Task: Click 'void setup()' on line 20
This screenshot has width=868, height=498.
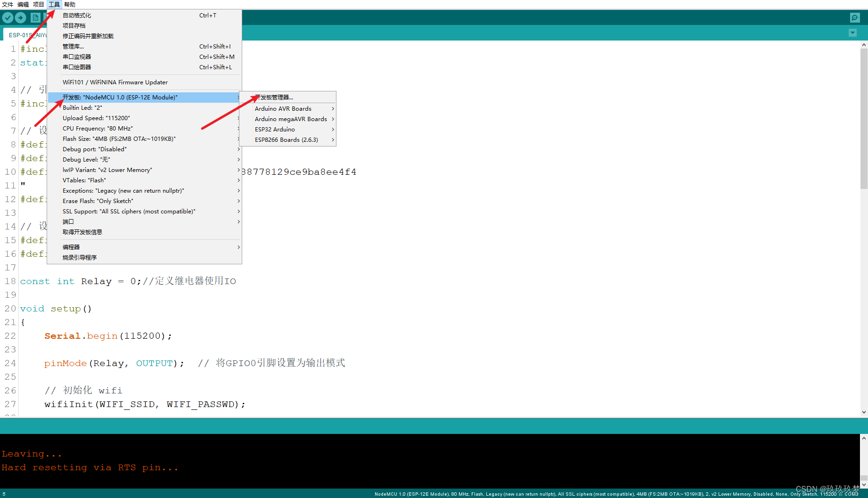Action: click(56, 309)
